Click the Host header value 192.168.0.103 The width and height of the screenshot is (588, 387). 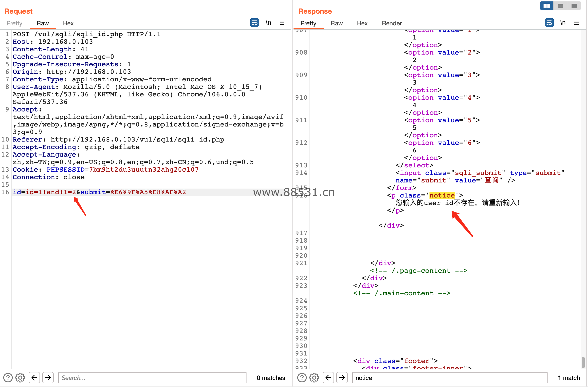[65, 42]
